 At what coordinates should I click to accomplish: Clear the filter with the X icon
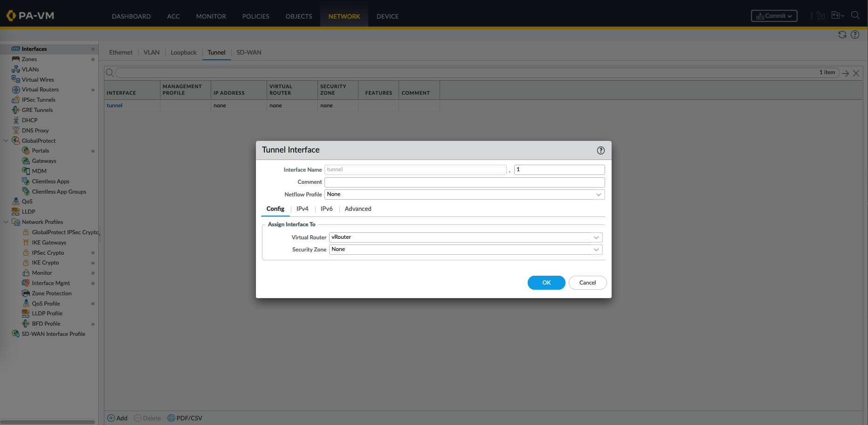point(856,73)
